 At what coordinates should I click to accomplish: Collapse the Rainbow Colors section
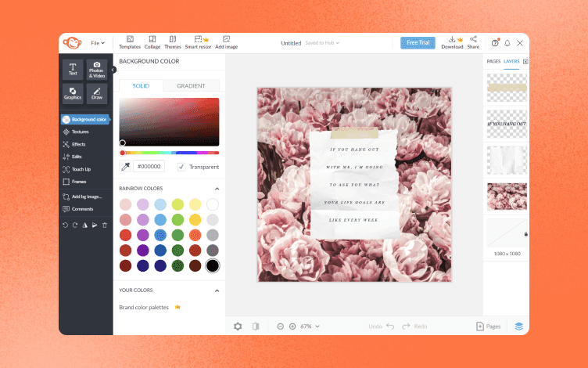tap(217, 189)
